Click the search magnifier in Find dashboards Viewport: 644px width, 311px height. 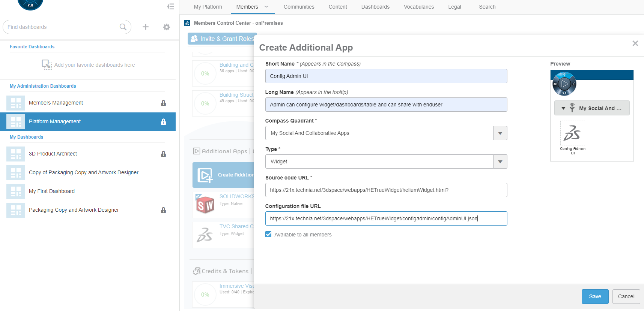(123, 27)
